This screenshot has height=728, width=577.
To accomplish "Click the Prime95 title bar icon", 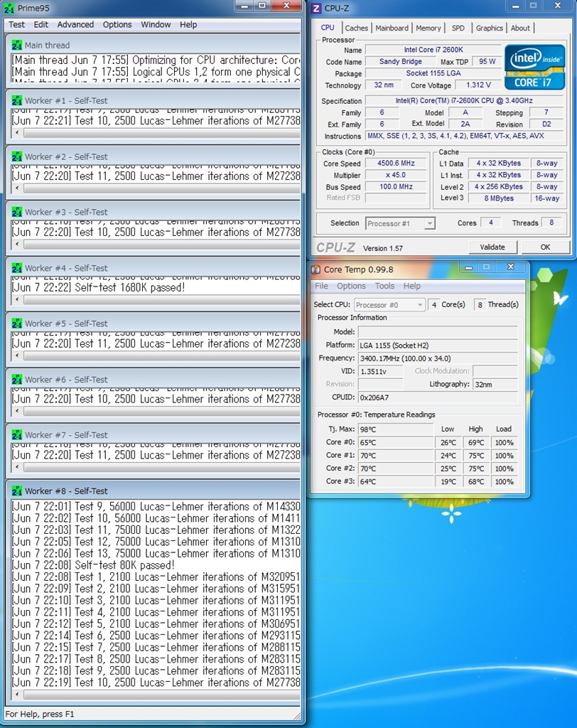I will (9, 8).
